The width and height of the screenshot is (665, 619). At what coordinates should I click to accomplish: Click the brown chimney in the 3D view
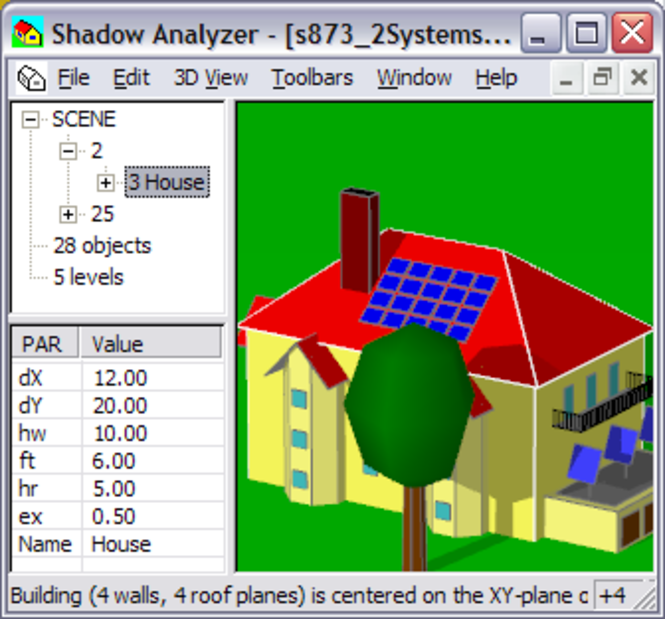[359, 240]
